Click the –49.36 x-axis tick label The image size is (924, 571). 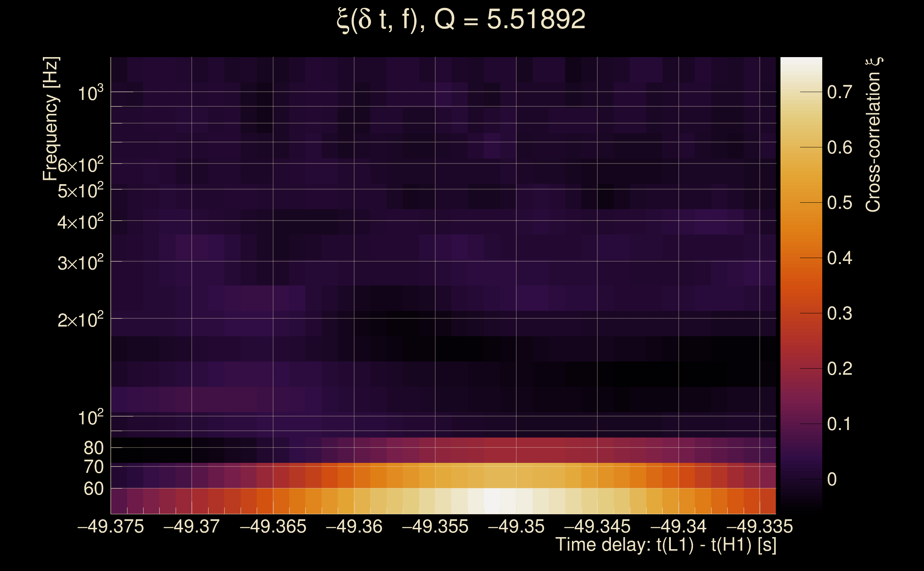point(354,526)
